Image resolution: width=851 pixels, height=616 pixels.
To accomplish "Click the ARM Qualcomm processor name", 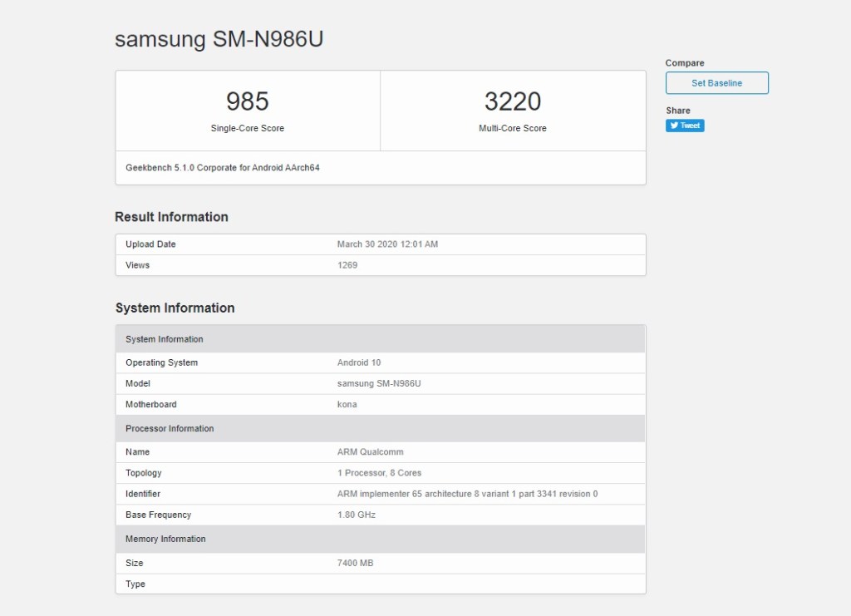I will pos(370,452).
